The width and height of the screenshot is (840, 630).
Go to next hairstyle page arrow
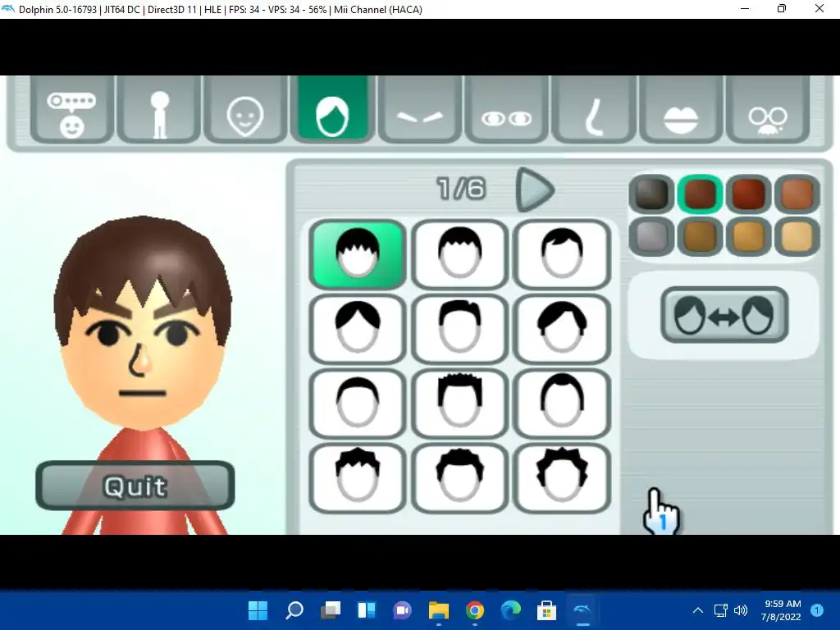pos(534,189)
